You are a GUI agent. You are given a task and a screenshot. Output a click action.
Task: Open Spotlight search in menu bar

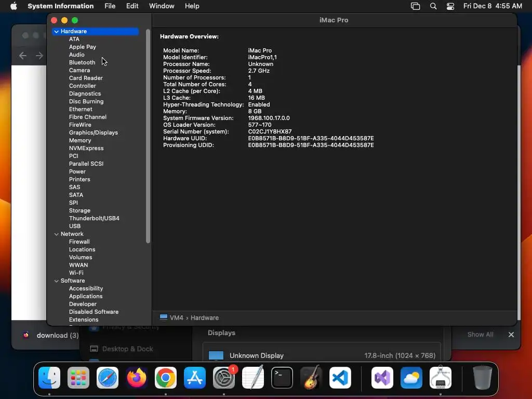(433, 6)
